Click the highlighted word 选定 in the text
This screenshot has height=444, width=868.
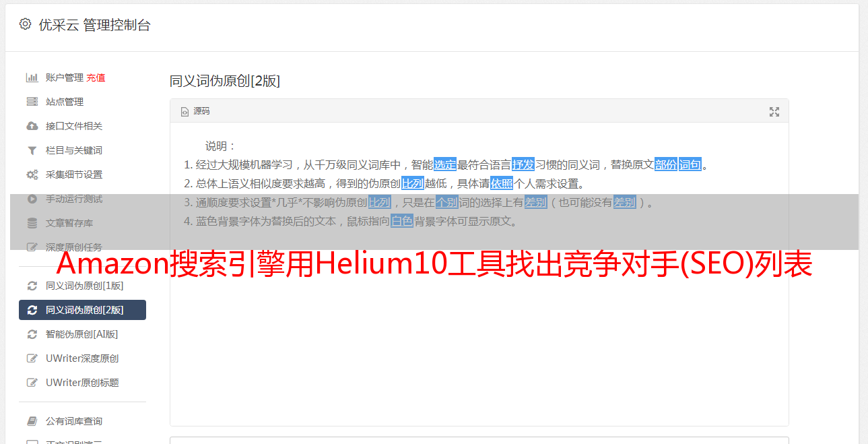pyautogui.click(x=445, y=164)
